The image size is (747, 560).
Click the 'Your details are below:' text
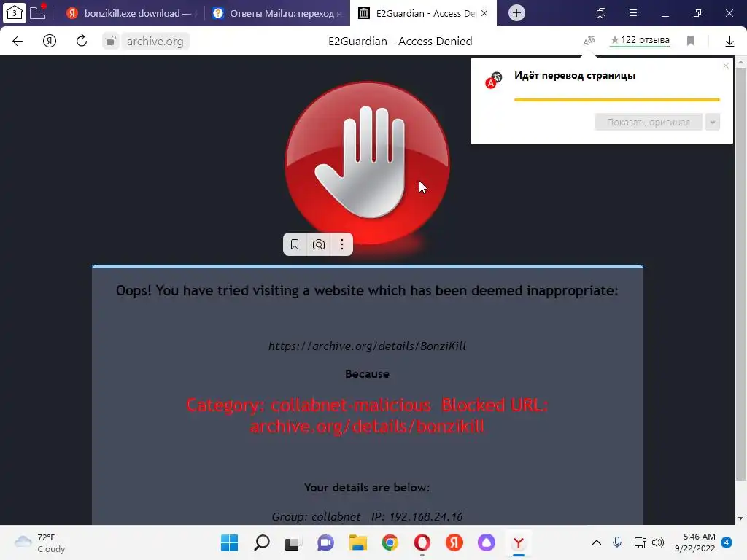[x=367, y=487]
